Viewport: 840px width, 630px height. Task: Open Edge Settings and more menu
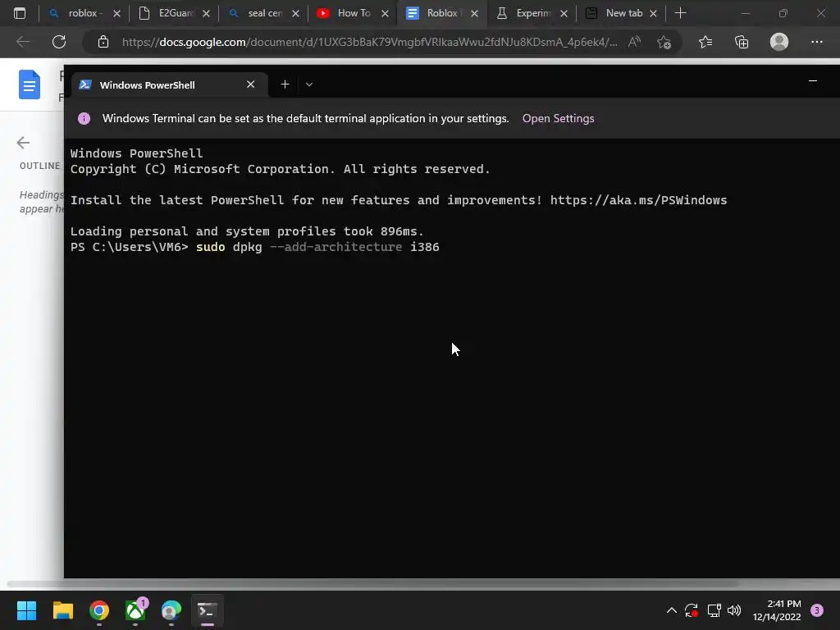[x=816, y=42]
